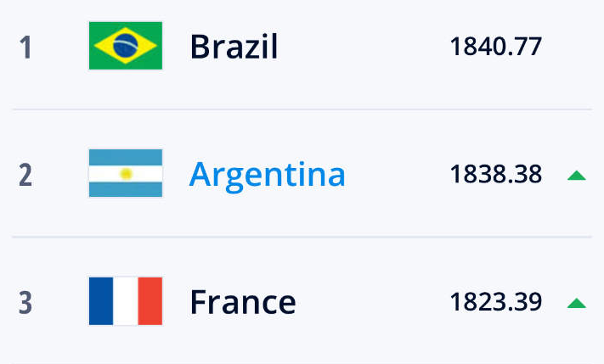Viewport: 604px width, 364px height.
Task: Click the white stripe of Argentina flag
Action: tap(126, 174)
